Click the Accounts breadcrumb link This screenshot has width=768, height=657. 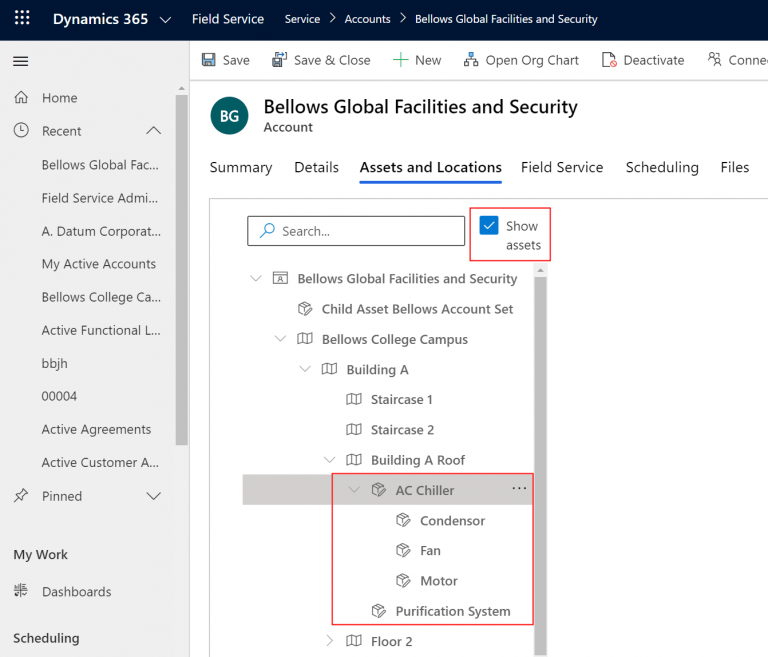[367, 19]
